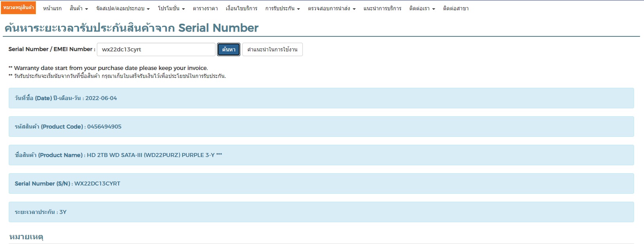The height and width of the screenshot is (244, 644).
Task: Click the Product Name WD22PURZ PURPLE row
Action: pos(321,155)
